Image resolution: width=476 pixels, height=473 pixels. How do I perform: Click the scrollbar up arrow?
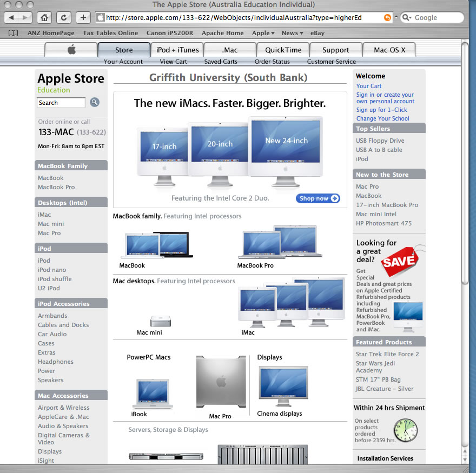(465, 451)
